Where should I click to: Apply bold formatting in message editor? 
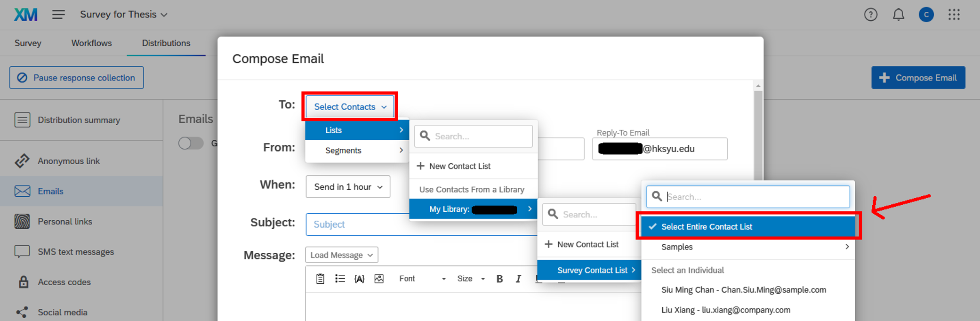click(x=499, y=279)
